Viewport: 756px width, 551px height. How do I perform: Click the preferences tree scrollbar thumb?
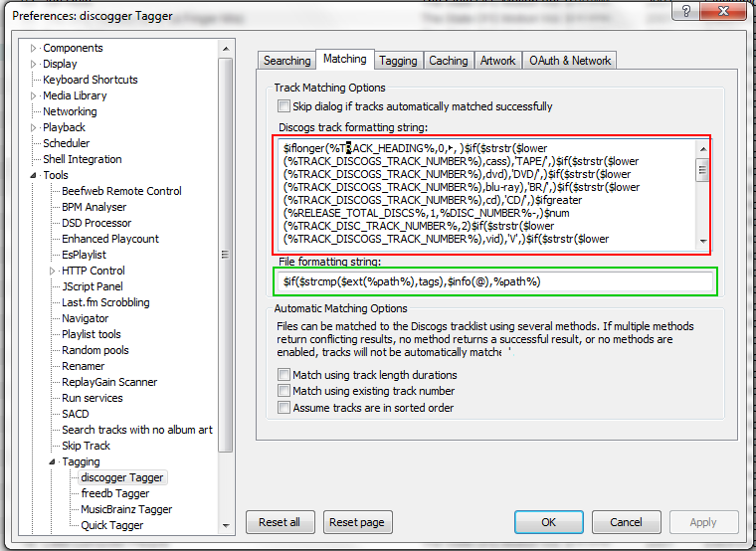point(226,255)
